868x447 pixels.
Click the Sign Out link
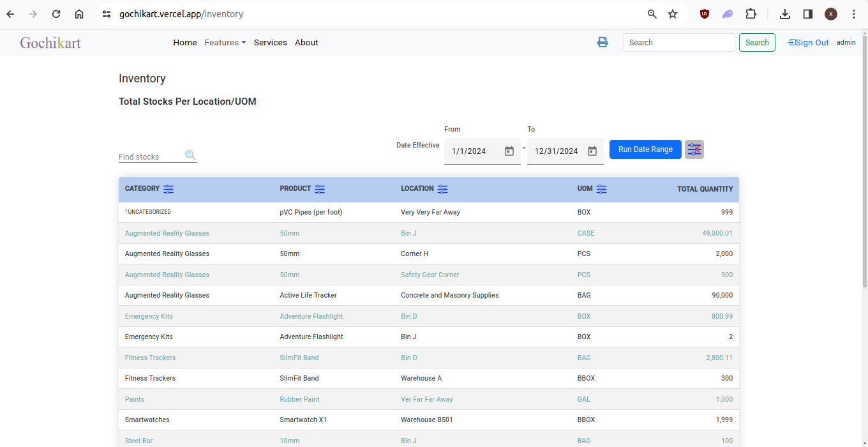[x=809, y=43]
